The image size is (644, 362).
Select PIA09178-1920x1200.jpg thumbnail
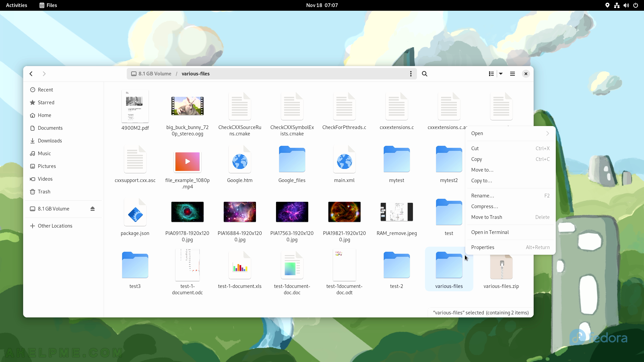click(187, 212)
